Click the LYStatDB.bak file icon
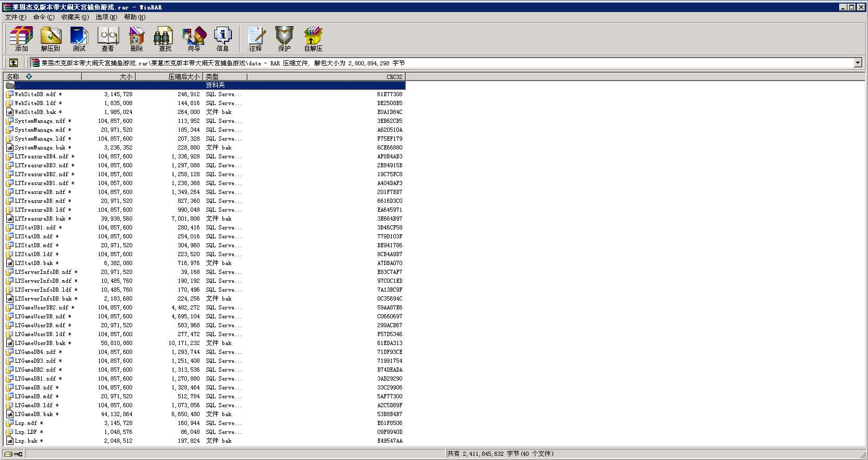 (x=10, y=263)
